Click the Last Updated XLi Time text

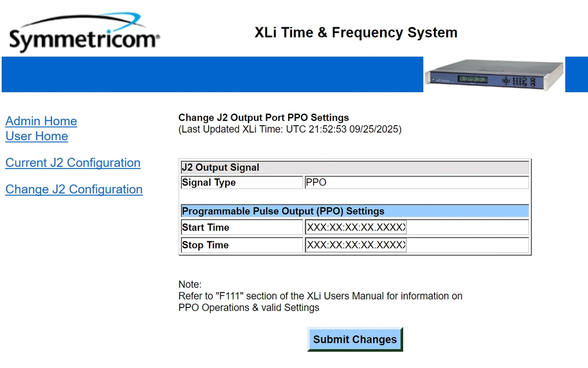pyautogui.click(x=290, y=129)
